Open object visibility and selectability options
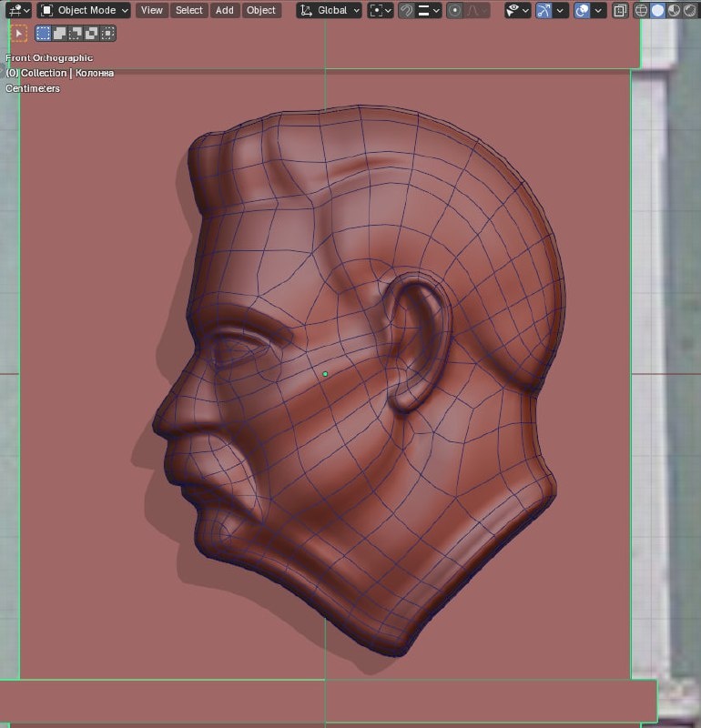The image size is (701, 728). [x=517, y=10]
